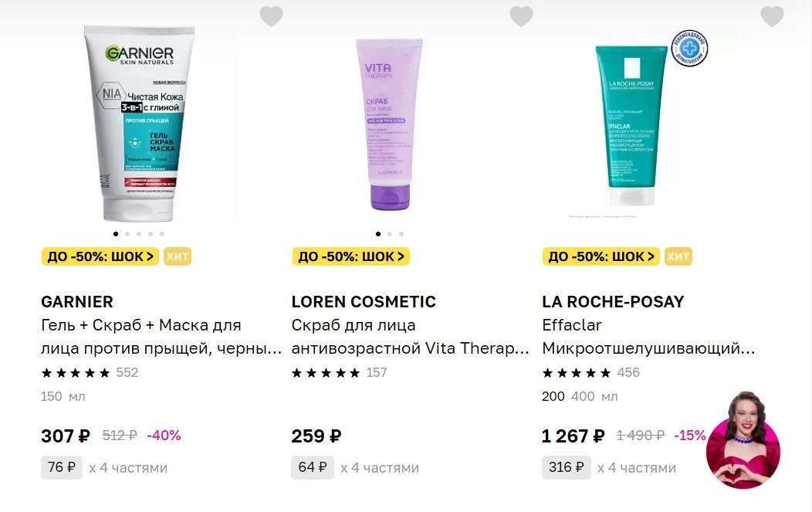The height and width of the screenshot is (512, 812).
Task: Click the ХИТ badge under La Roche-Posay
Action: pyautogui.click(x=678, y=256)
